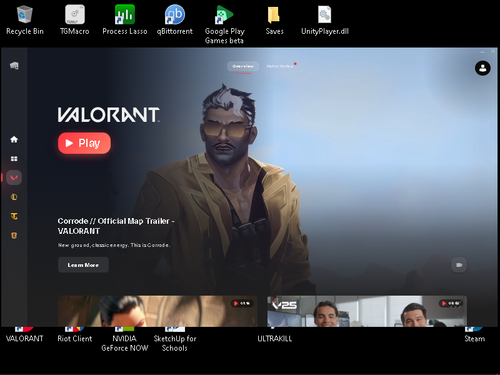Minimize the Riot Client window
500x375 pixels.
coord(482,52)
